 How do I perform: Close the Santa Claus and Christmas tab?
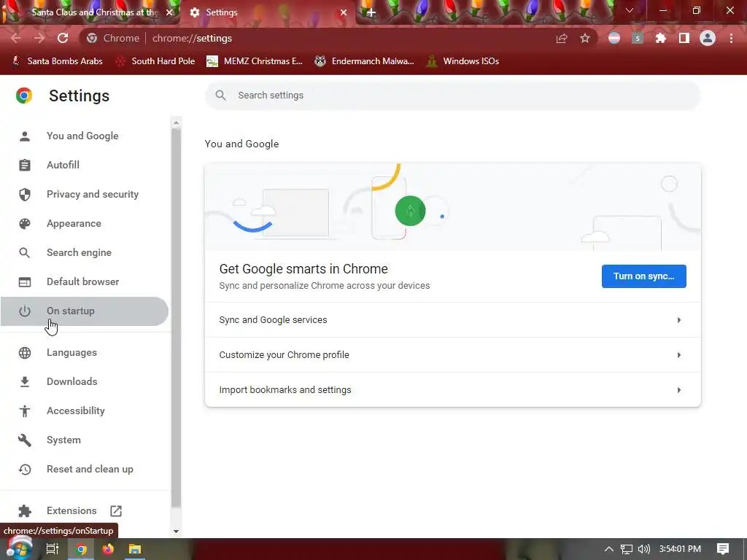click(x=169, y=12)
